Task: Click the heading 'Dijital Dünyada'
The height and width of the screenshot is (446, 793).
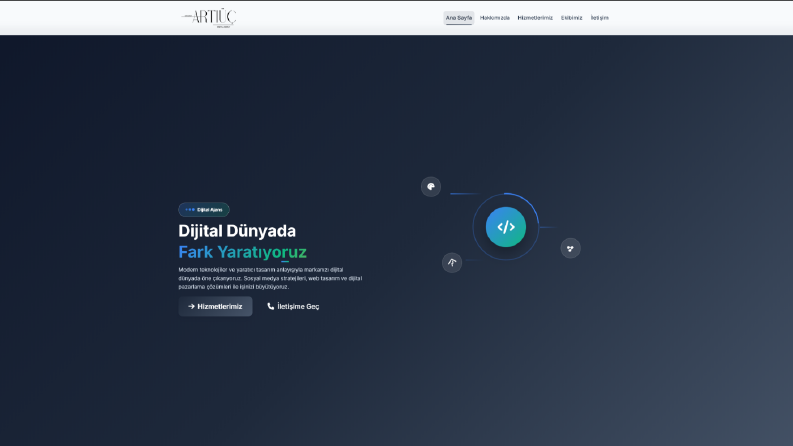Action: tap(237, 231)
